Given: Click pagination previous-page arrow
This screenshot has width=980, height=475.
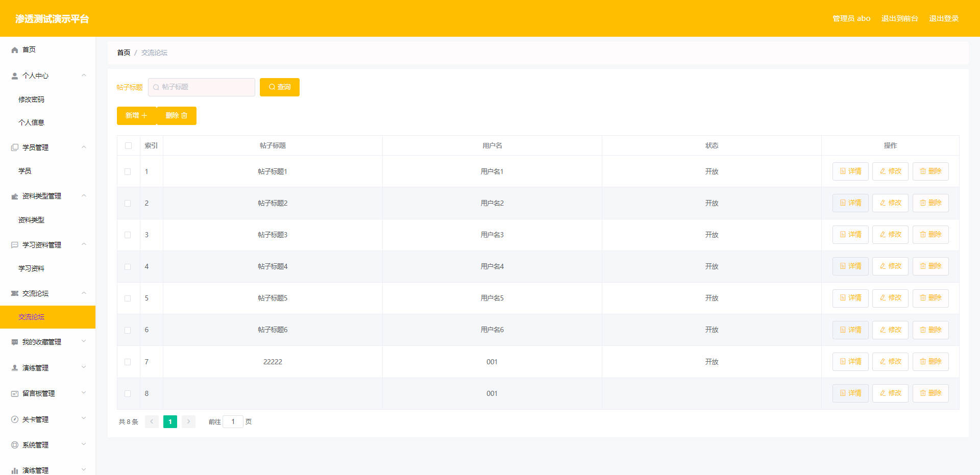Looking at the screenshot, I should click(152, 421).
